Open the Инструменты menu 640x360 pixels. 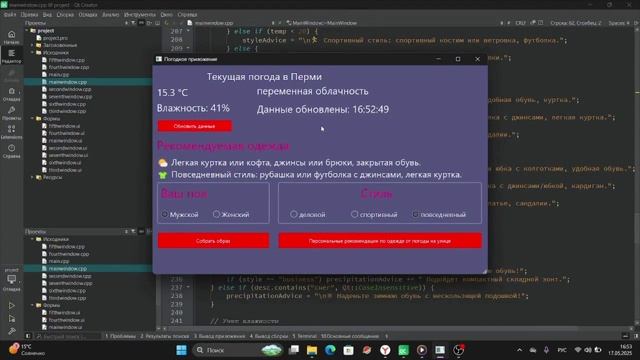(140, 15)
